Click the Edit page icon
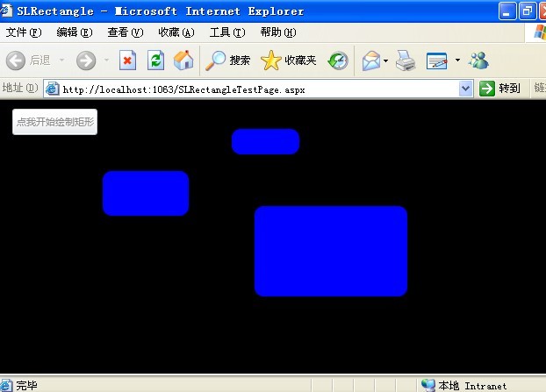The height and width of the screenshot is (392, 546). [x=436, y=61]
